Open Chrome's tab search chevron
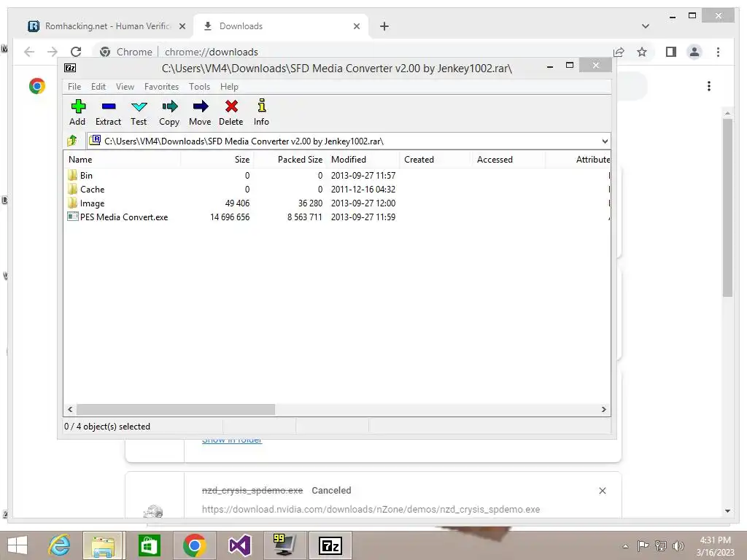747x560 pixels. [646, 26]
